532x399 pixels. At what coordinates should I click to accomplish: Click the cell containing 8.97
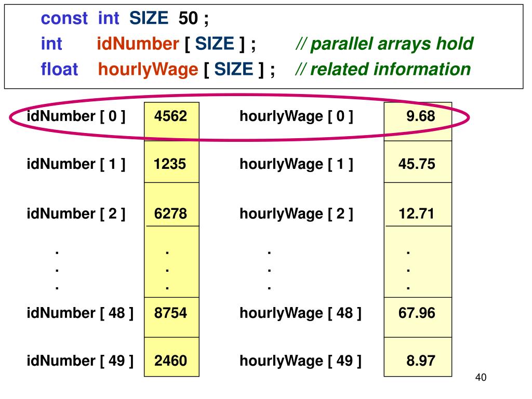pos(418,357)
